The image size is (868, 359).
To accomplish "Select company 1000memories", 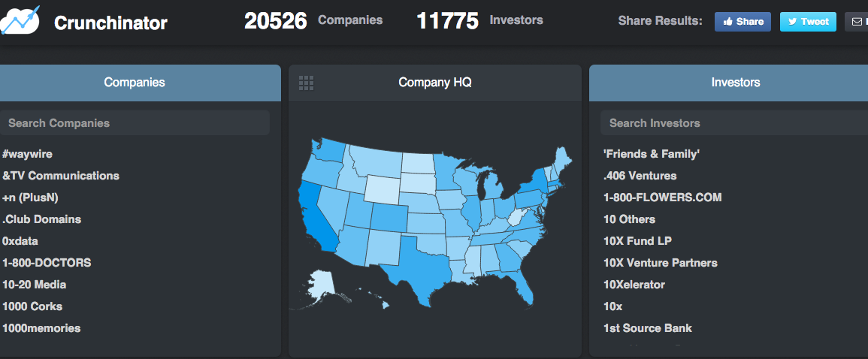I will [41, 328].
